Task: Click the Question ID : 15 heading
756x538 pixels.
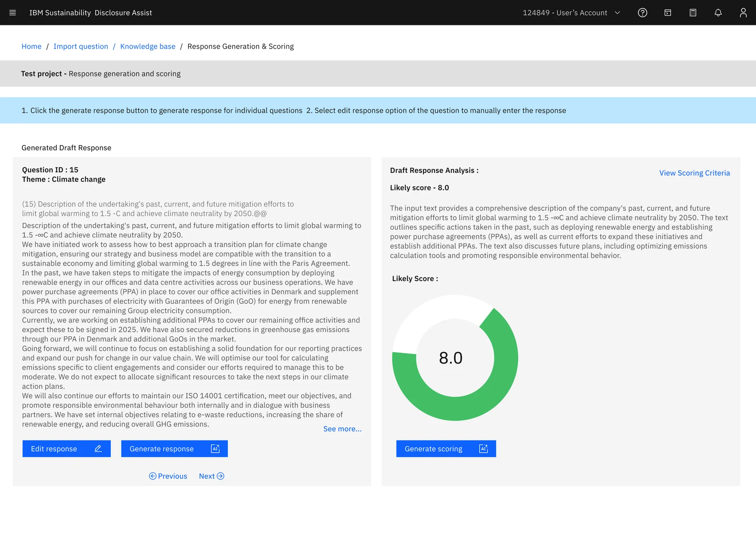Action: [50, 170]
